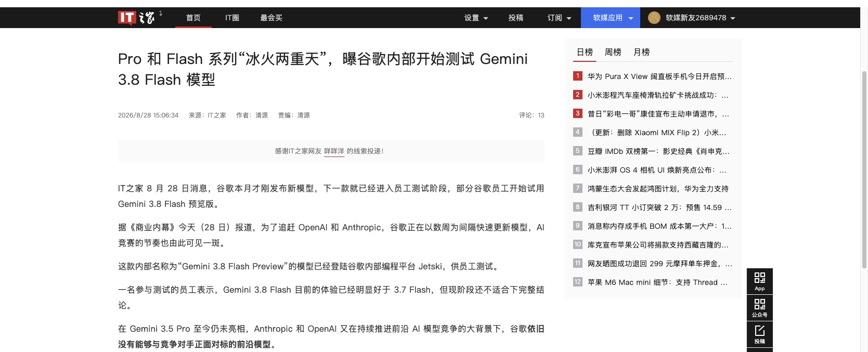Go to 首页 in navigation
The height and width of the screenshot is (352, 868).
(193, 18)
